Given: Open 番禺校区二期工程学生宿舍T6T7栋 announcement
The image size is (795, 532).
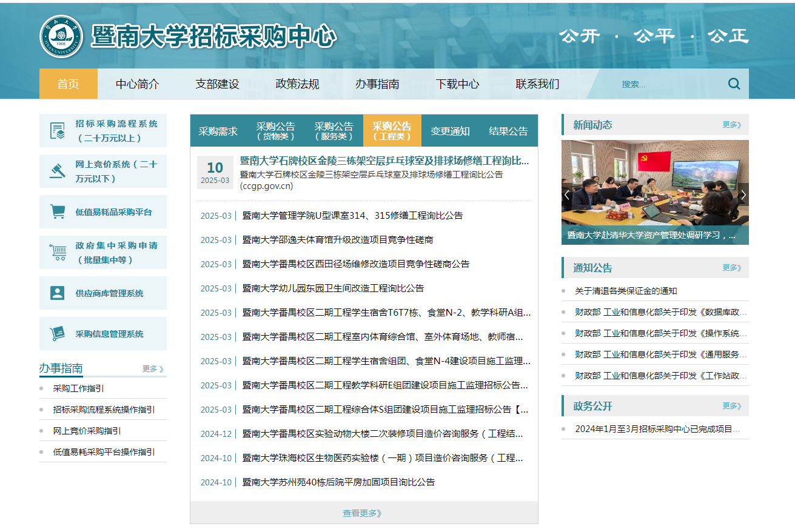Looking at the screenshot, I should 386,312.
